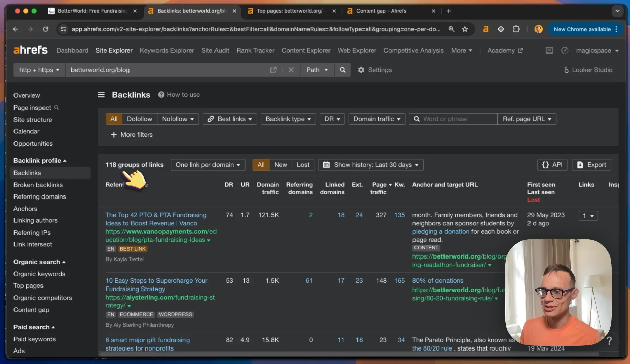Click the Word or phrase search field
The height and width of the screenshot is (364, 630).
(453, 119)
